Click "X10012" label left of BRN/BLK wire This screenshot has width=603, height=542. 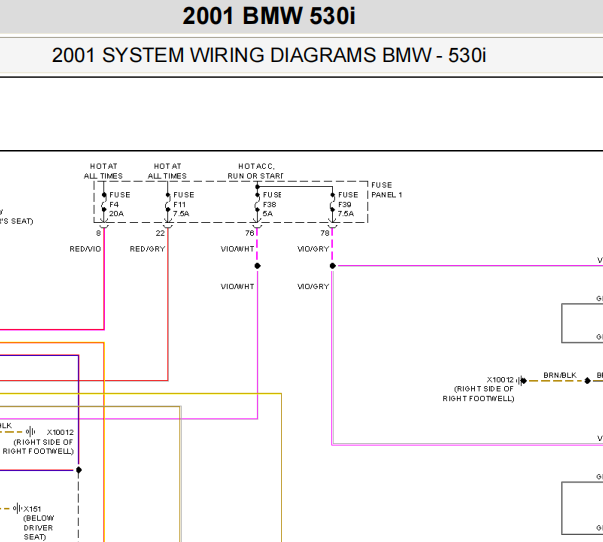click(x=500, y=380)
